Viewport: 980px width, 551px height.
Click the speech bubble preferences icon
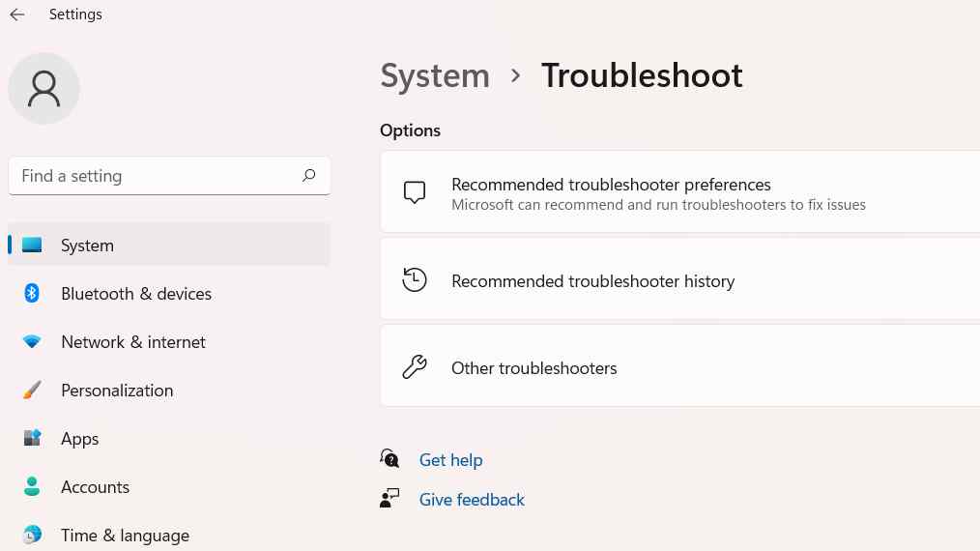coord(415,192)
